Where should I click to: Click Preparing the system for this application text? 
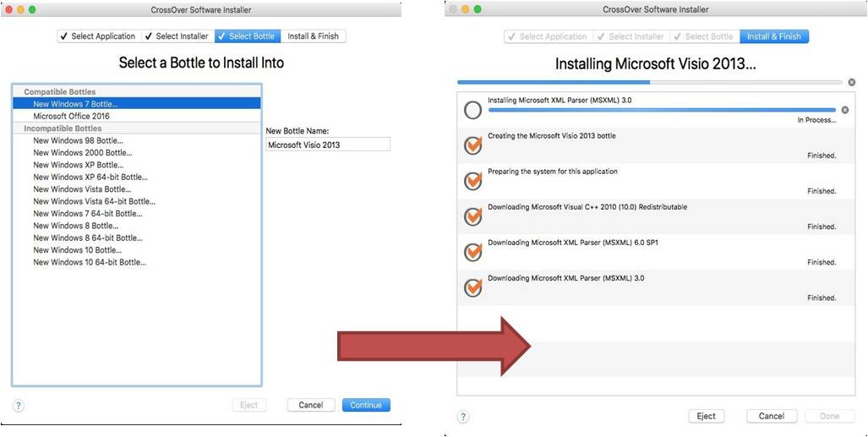coord(553,171)
